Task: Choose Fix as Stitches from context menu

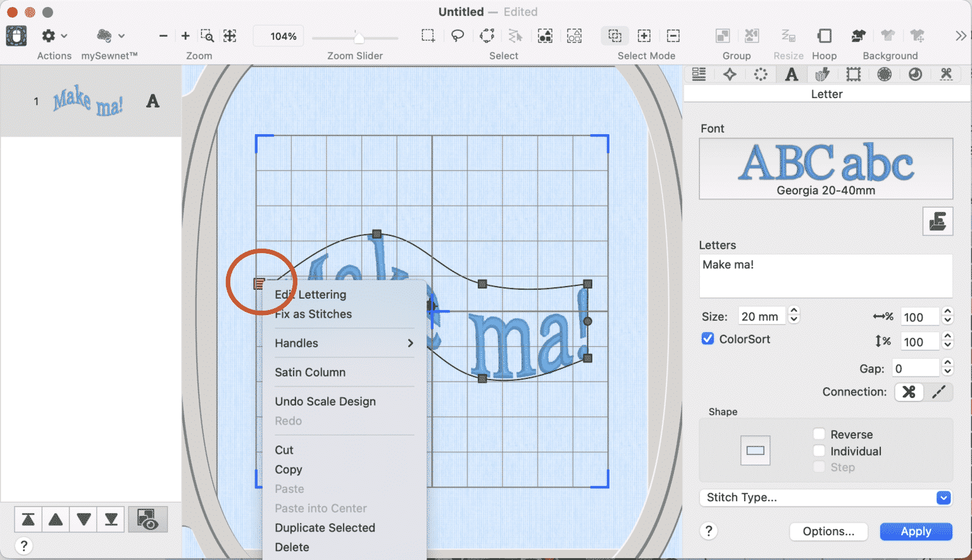Action: 313,314
